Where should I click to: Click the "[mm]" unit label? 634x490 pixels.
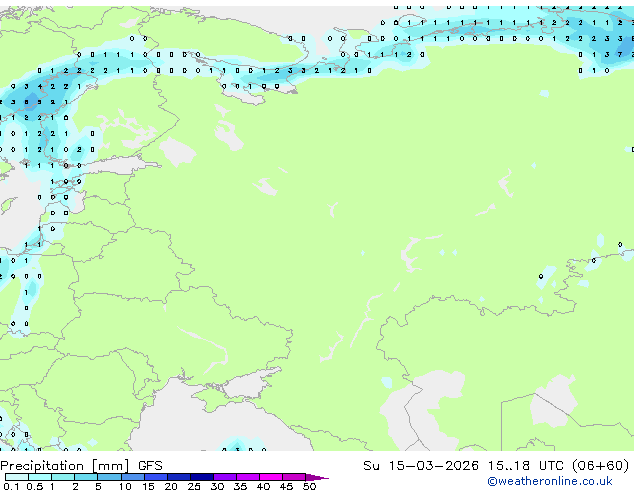(x=110, y=466)
